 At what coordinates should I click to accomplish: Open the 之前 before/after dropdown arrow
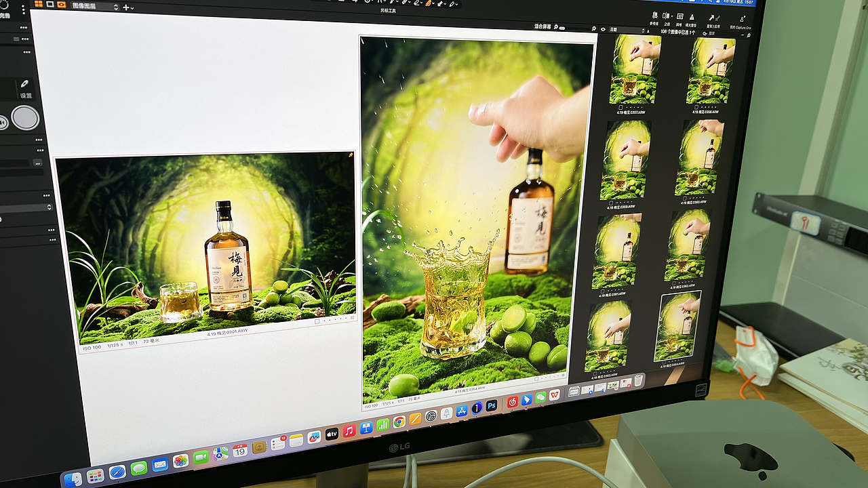pyautogui.click(x=672, y=16)
